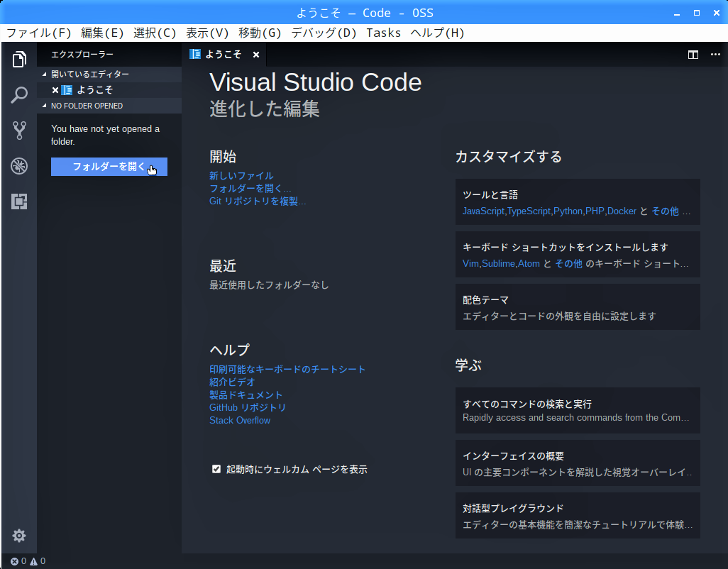Click the TypeScript link

click(529, 211)
